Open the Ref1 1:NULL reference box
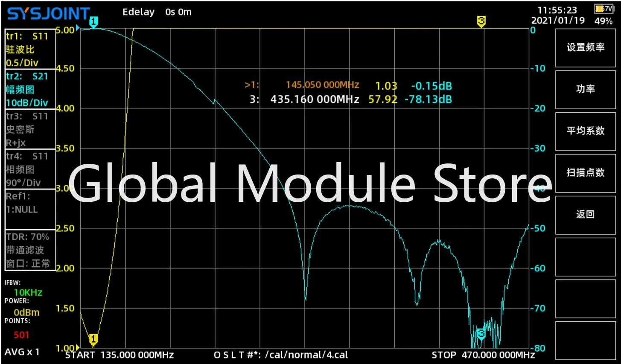 pos(30,210)
